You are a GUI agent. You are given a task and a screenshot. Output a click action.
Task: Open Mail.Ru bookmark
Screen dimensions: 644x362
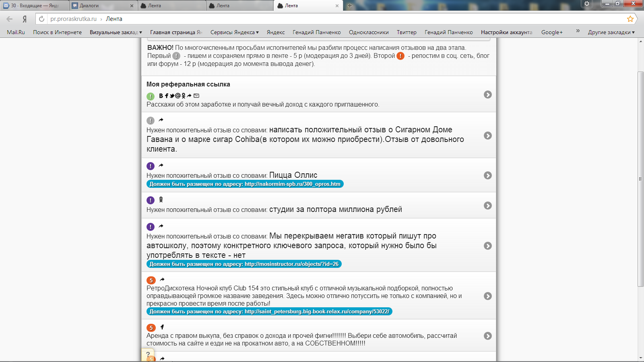[16, 32]
